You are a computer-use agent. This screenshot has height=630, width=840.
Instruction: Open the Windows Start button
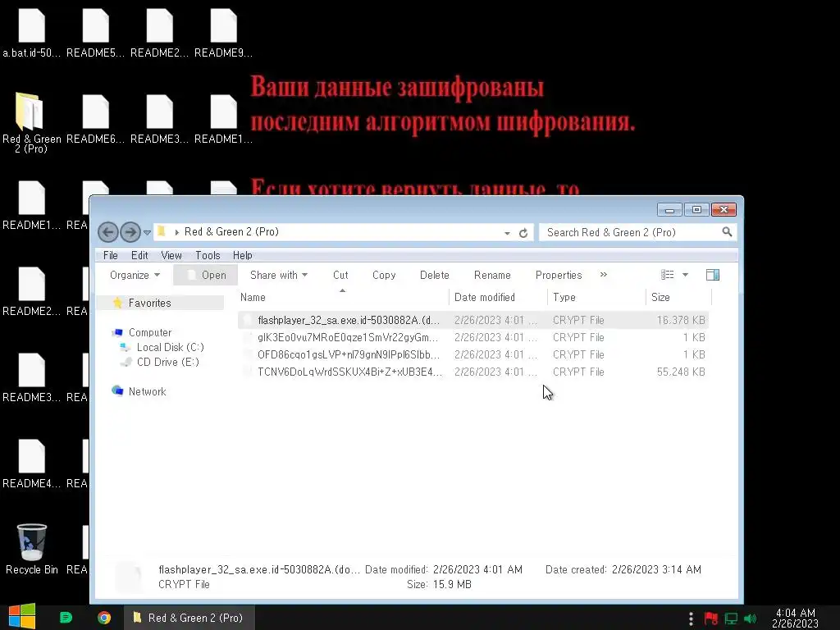point(22,617)
